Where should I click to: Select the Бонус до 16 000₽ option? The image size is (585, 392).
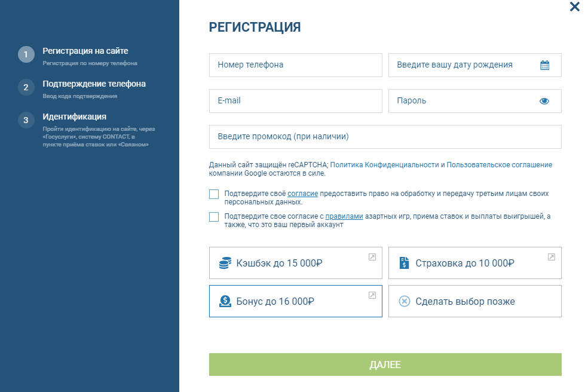[295, 301]
